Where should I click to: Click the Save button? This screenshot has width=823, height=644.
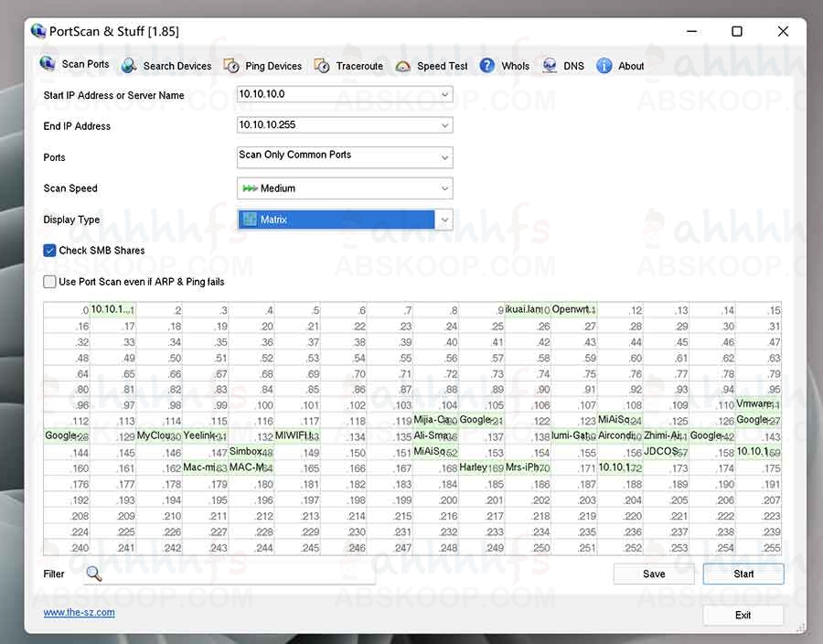click(x=654, y=574)
